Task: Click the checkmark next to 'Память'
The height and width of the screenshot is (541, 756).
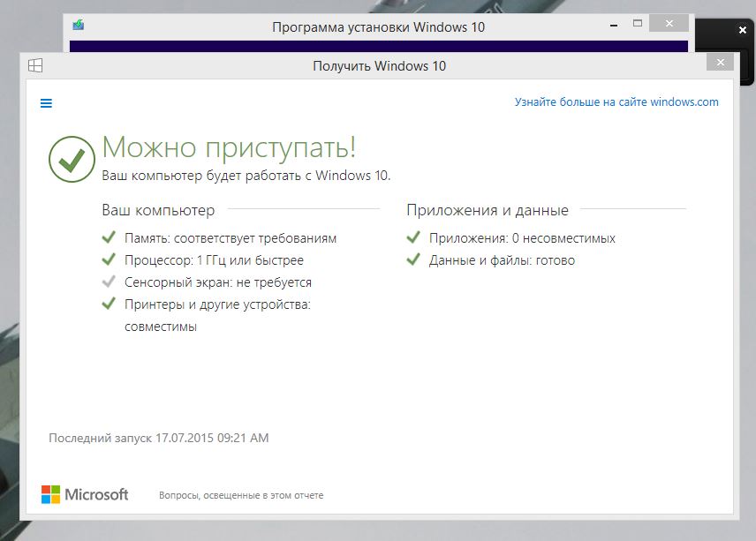Action: [x=109, y=237]
